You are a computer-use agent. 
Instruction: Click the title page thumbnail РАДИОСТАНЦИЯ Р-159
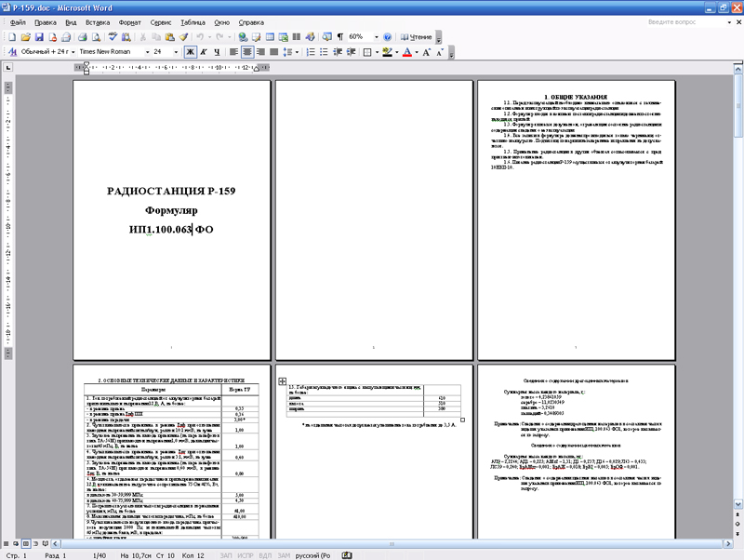[172, 219]
